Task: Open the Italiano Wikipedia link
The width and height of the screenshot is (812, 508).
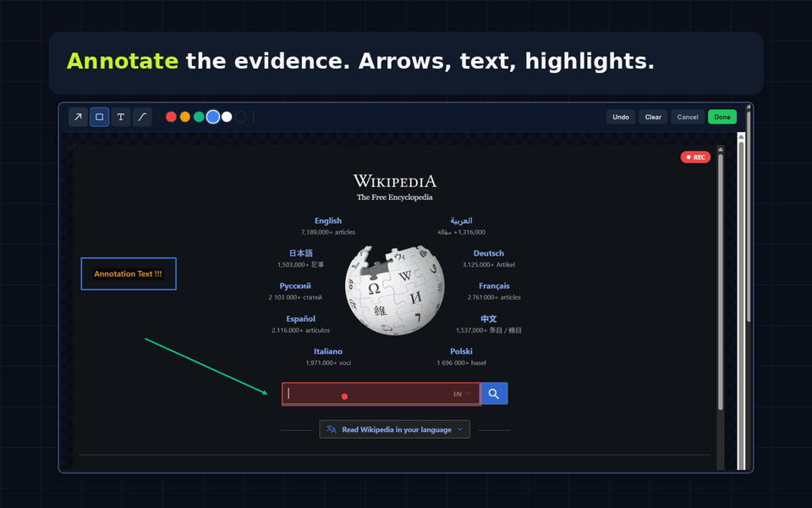Action: 328,351
